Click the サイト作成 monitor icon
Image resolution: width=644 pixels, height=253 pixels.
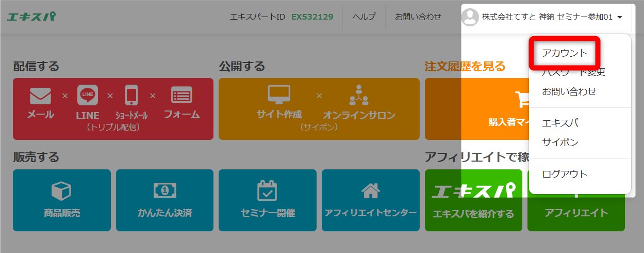tap(279, 95)
